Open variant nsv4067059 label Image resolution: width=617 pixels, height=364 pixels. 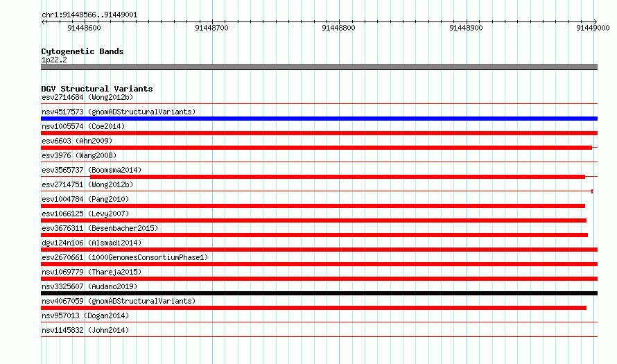coord(119,301)
